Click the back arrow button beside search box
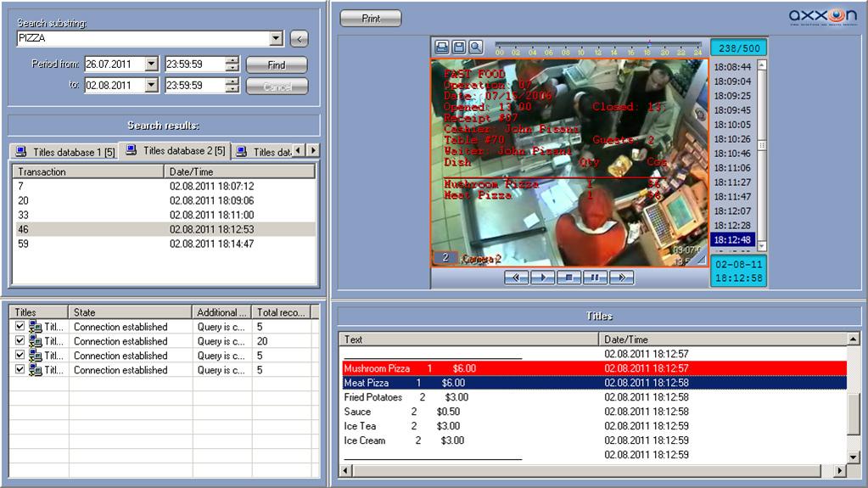 [299, 39]
